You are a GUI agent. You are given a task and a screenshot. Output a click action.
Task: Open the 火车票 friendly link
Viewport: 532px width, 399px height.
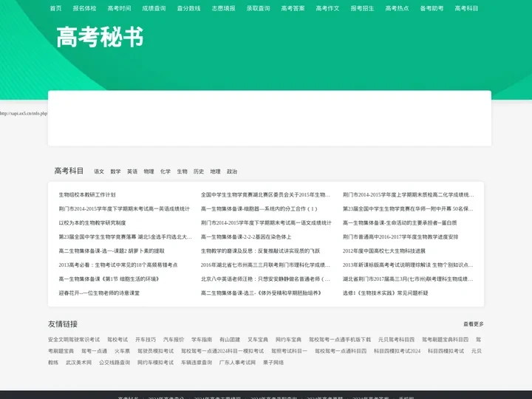tap(122, 351)
